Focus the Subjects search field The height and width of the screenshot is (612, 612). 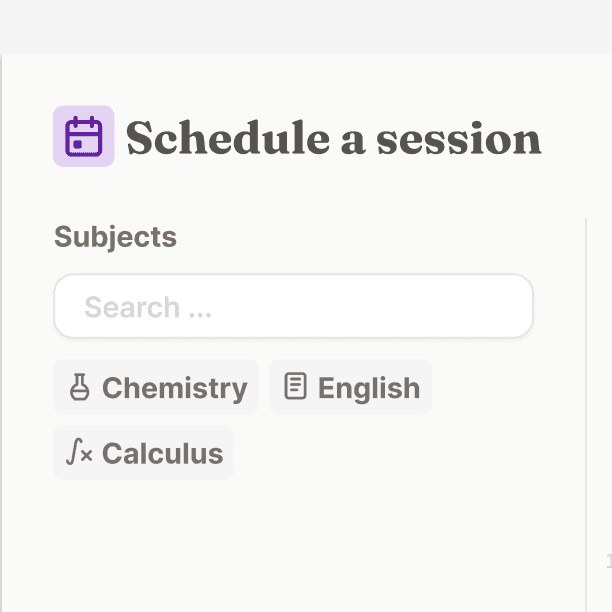[294, 306]
